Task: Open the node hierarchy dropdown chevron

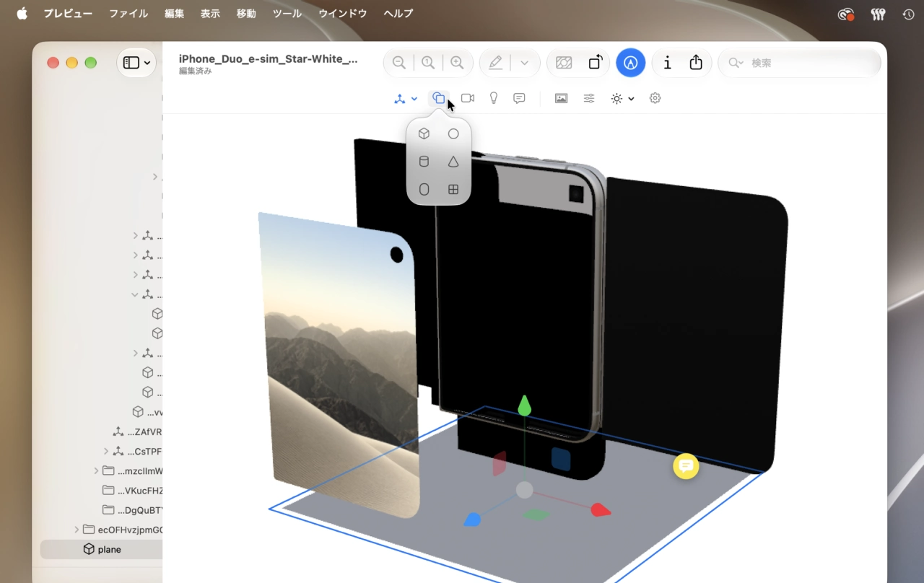Action: (x=414, y=99)
